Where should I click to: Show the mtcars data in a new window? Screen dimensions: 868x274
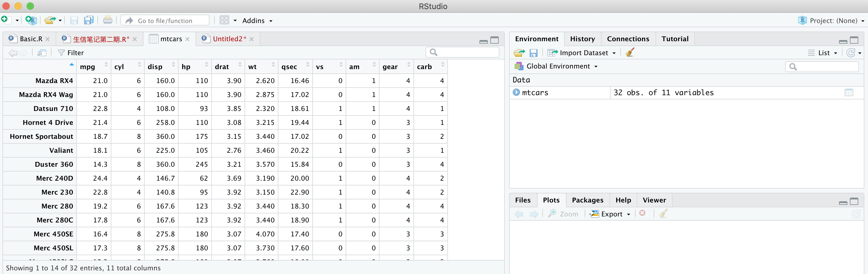pos(42,53)
